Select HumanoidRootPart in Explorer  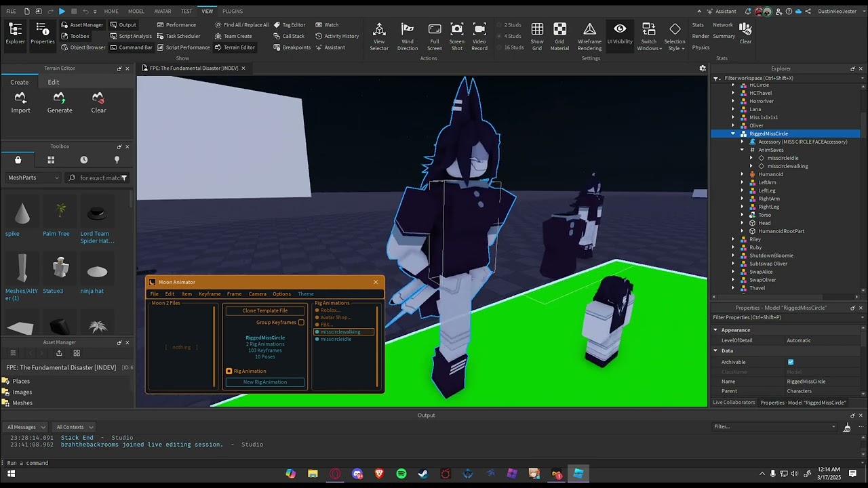(x=781, y=231)
